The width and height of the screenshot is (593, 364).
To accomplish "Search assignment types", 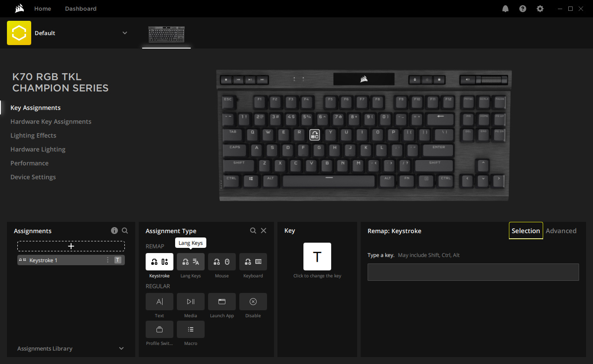I will click(253, 231).
